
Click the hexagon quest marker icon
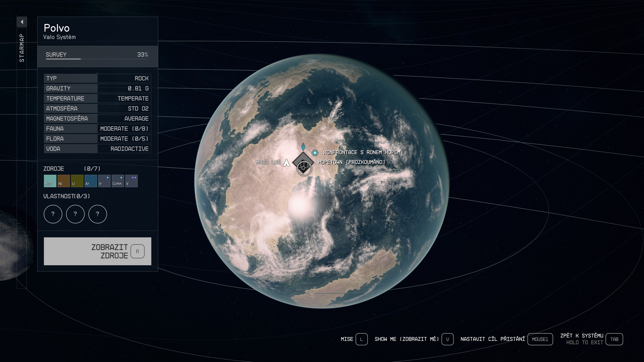pos(315,153)
